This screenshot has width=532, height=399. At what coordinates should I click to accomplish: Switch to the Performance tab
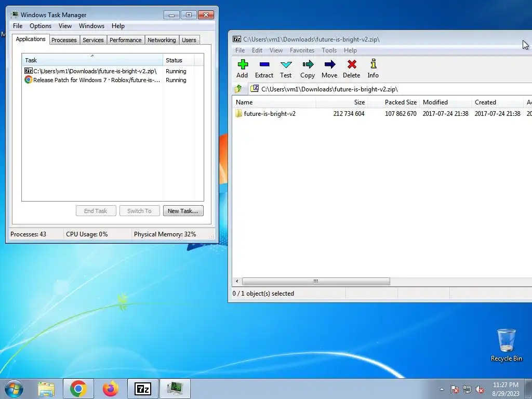(126, 40)
